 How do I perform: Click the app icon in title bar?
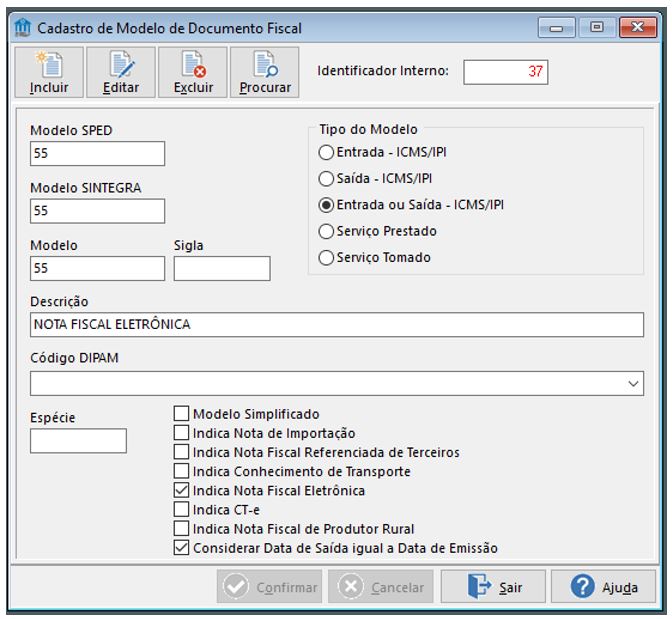22,28
